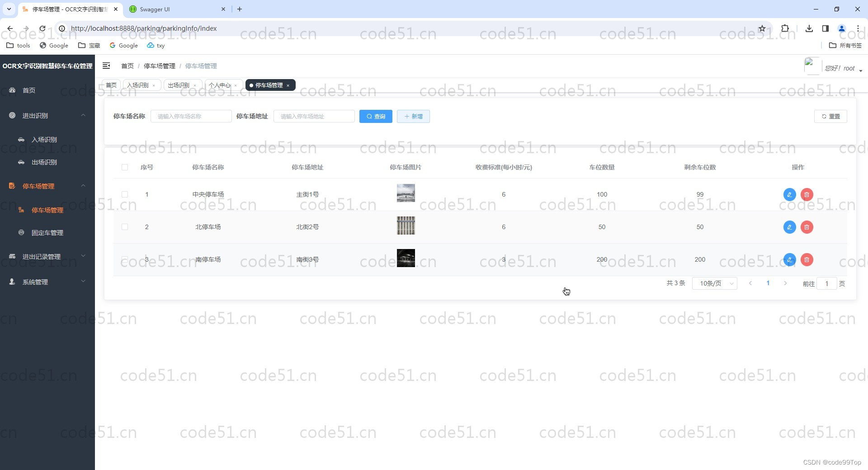Open the 10条/页 page size dropdown
Viewport: 868px width, 470px height.
714,283
